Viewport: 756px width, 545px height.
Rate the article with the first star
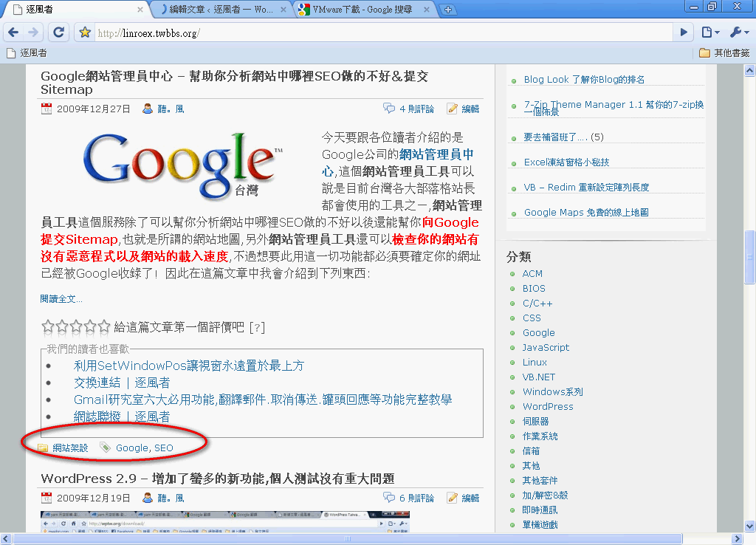48,326
